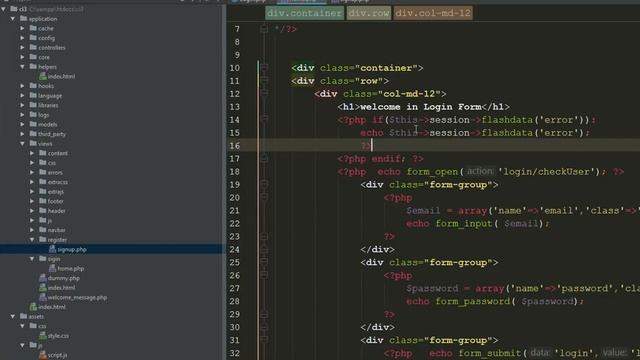This screenshot has width=640, height=360.
Task: Select the logs folder label
Action: (x=44, y=115)
